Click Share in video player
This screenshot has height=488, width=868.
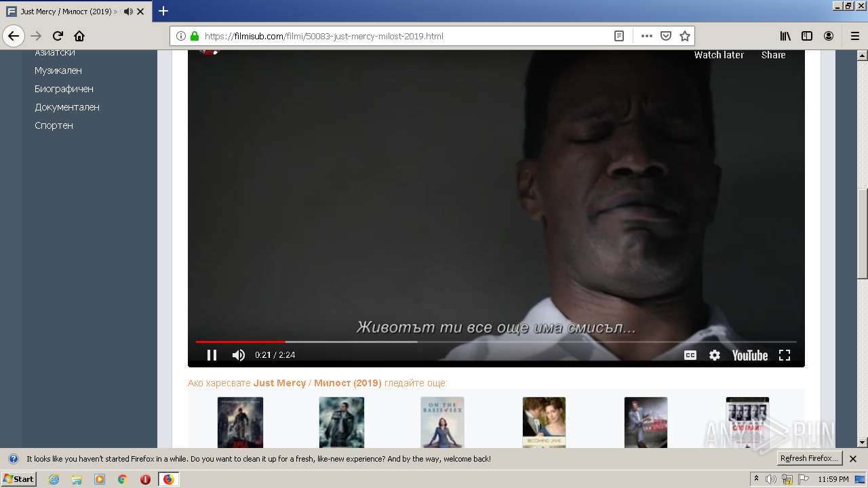coord(773,55)
